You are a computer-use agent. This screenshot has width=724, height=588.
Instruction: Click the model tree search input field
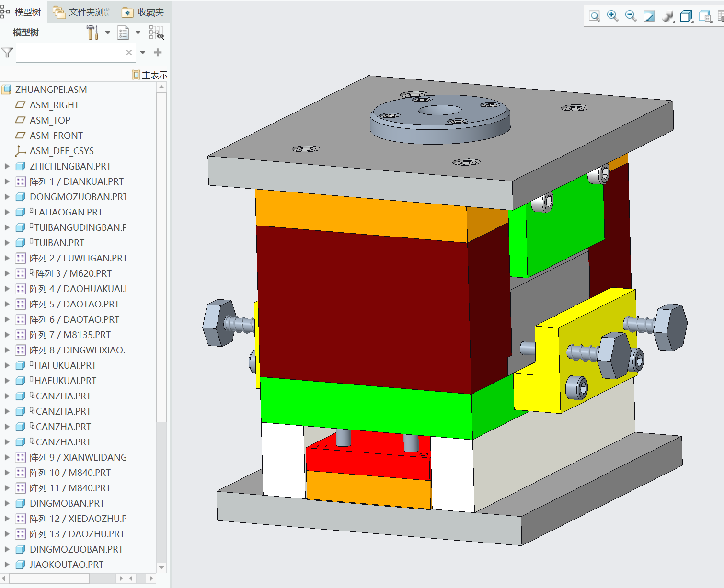tap(70, 53)
